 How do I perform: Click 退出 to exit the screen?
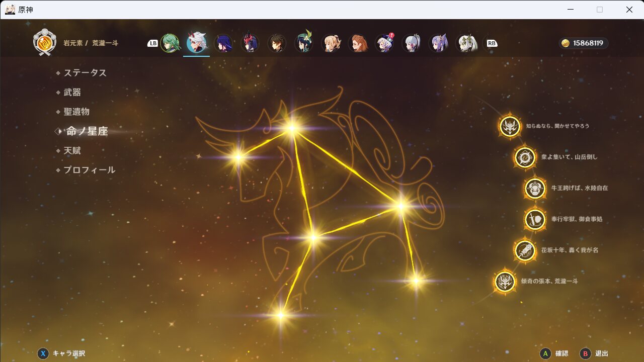(x=595, y=353)
